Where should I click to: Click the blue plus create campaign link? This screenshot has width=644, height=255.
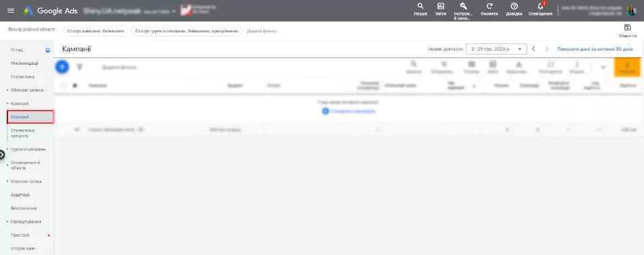click(349, 111)
